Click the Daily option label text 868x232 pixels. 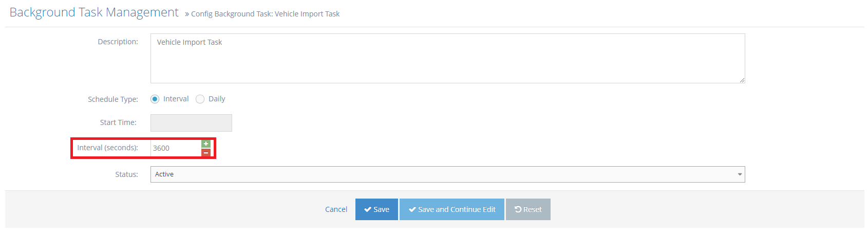pyautogui.click(x=217, y=99)
